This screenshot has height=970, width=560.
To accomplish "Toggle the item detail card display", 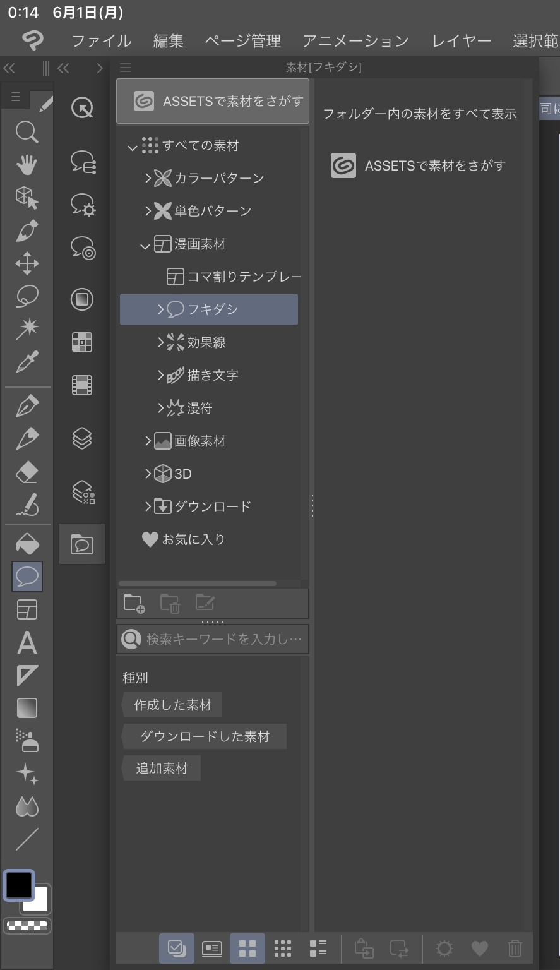I will click(212, 948).
